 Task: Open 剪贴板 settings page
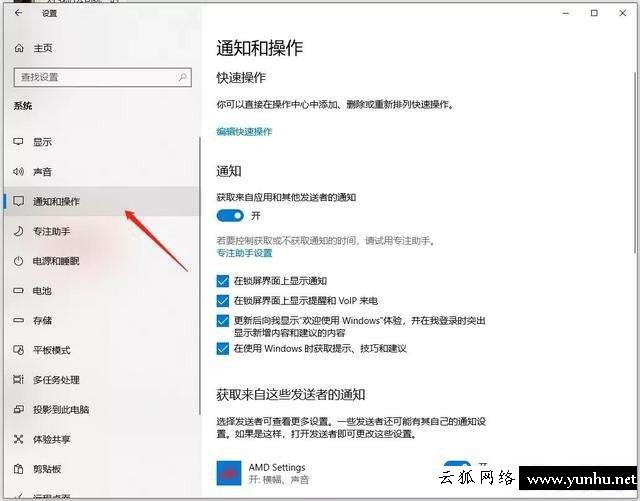[102, 469]
